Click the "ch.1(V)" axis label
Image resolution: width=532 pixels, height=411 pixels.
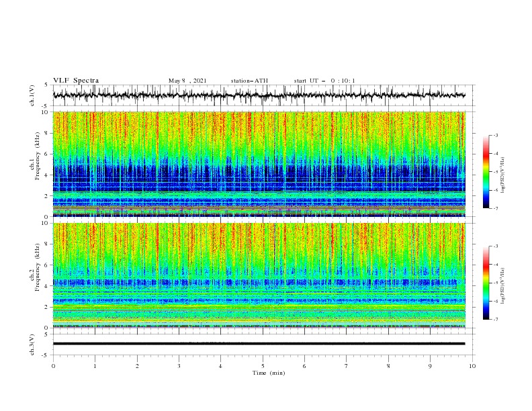click(32, 95)
